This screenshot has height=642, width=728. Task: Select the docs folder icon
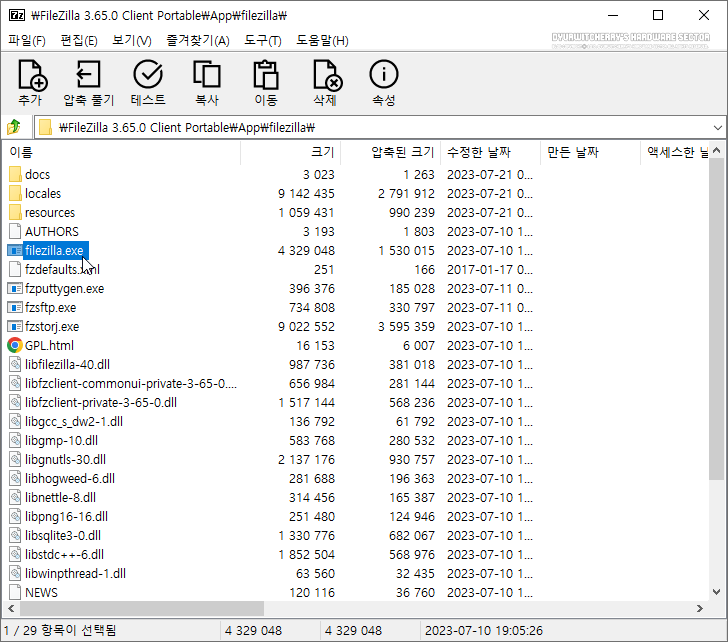15,175
